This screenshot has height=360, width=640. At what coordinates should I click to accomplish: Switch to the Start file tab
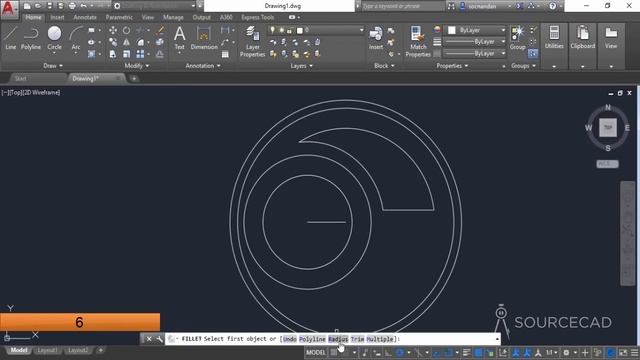click(x=20, y=78)
